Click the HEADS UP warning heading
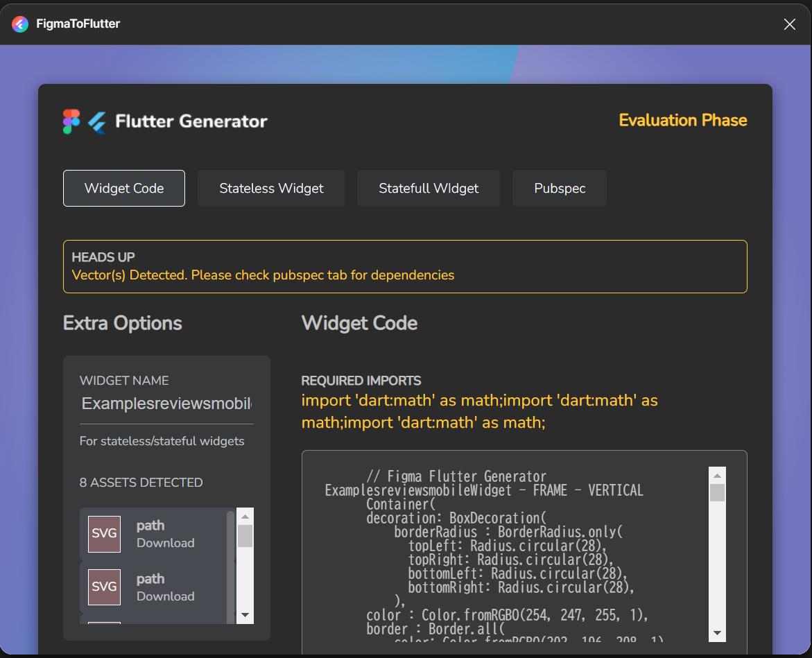 click(103, 257)
